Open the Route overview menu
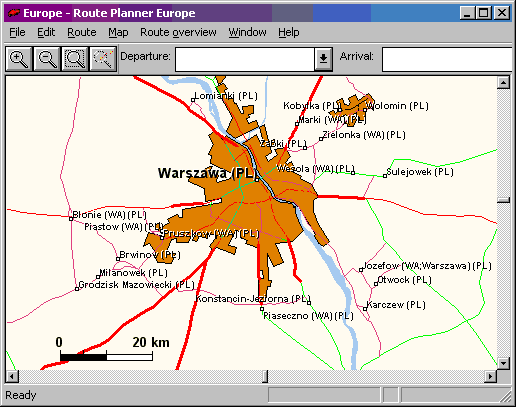 (178, 32)
